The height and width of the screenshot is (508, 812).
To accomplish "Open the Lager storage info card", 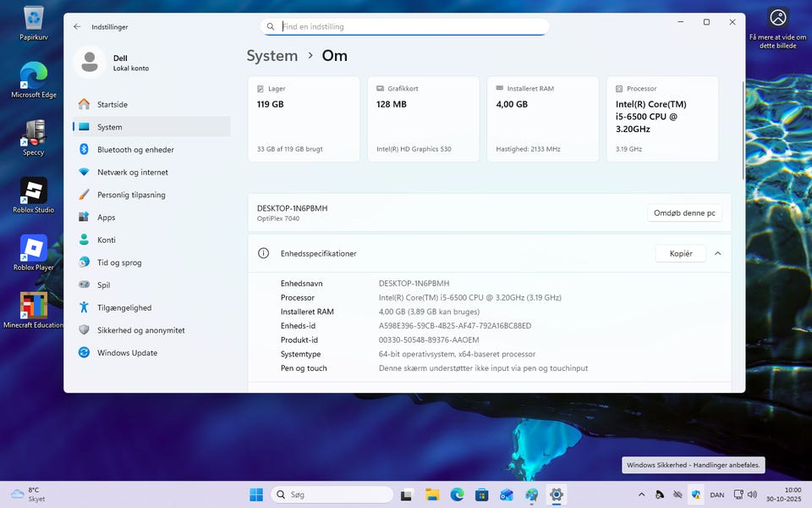I will 304,119.
